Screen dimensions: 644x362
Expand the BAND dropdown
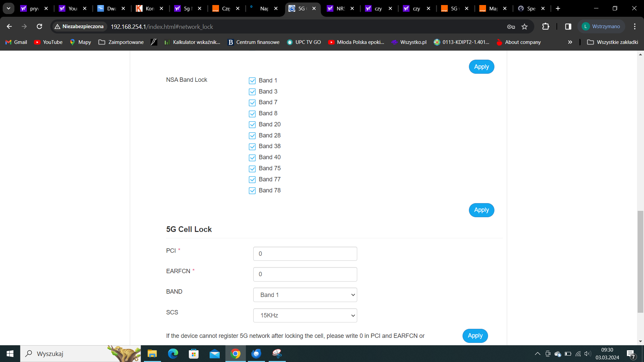click(x=305, y=295)
